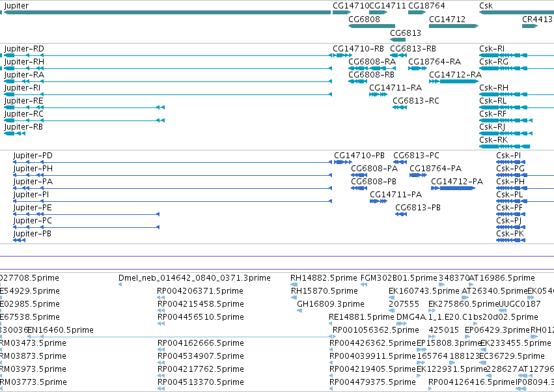
Task: Click the Csk-RF transcript label
Action: coord(493,114)
